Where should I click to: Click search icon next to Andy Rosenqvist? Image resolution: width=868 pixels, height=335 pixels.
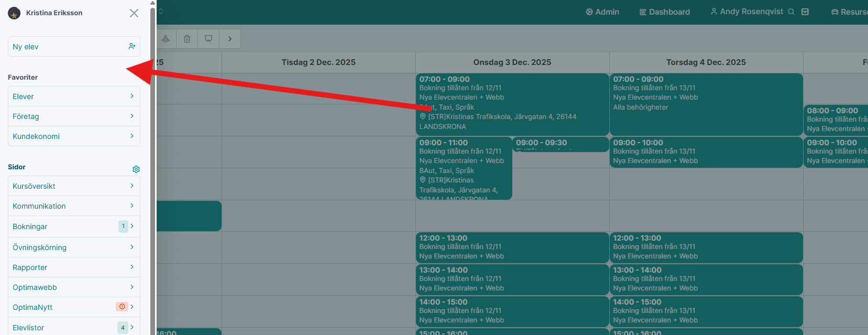[x=791, y=12]
